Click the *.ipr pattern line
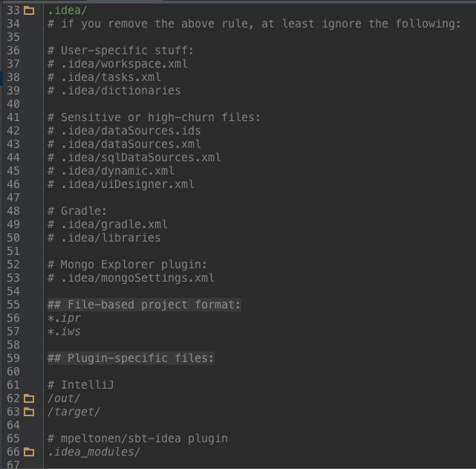The height and width of the screenshot is (469, 476). [64, 318]
